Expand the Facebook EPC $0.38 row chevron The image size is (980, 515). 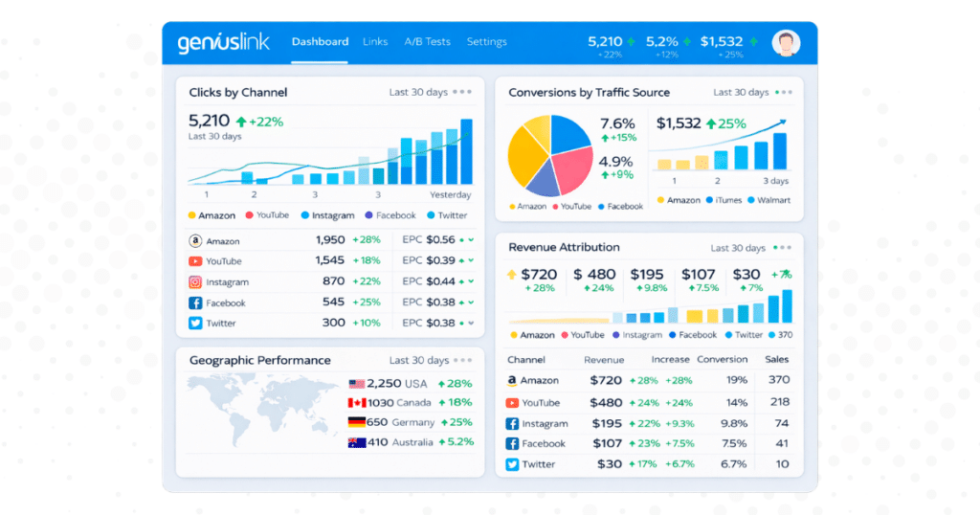(471, 302)
